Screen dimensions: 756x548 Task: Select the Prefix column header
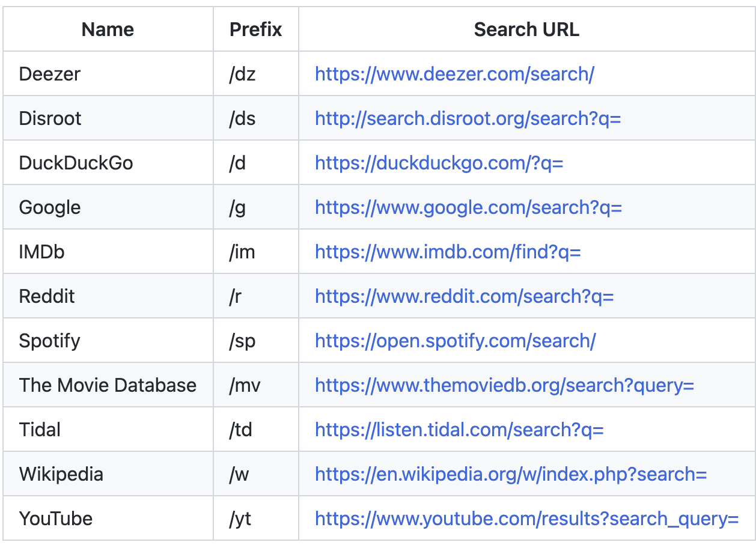pyautogui.click(x=256, y=29)
